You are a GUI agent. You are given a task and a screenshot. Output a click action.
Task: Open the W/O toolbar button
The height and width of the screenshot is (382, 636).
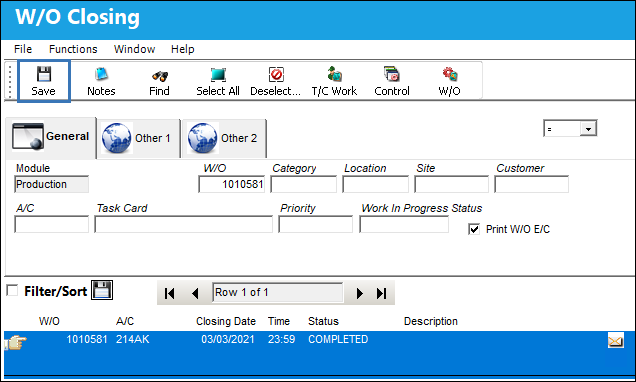click(449, 81)
